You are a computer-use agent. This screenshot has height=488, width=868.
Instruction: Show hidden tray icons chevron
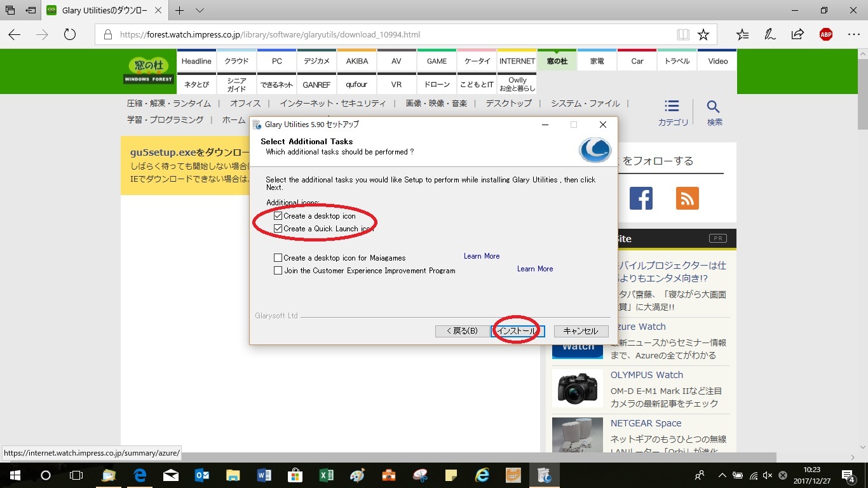click(x=722, y=475)
